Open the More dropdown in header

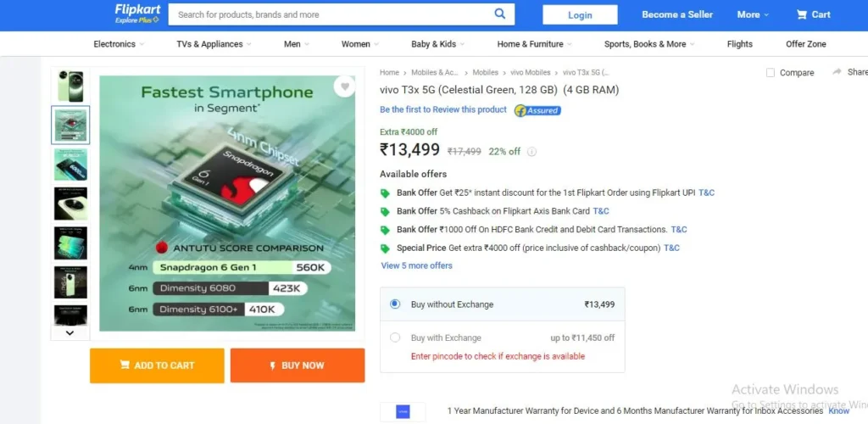(753, 15)
